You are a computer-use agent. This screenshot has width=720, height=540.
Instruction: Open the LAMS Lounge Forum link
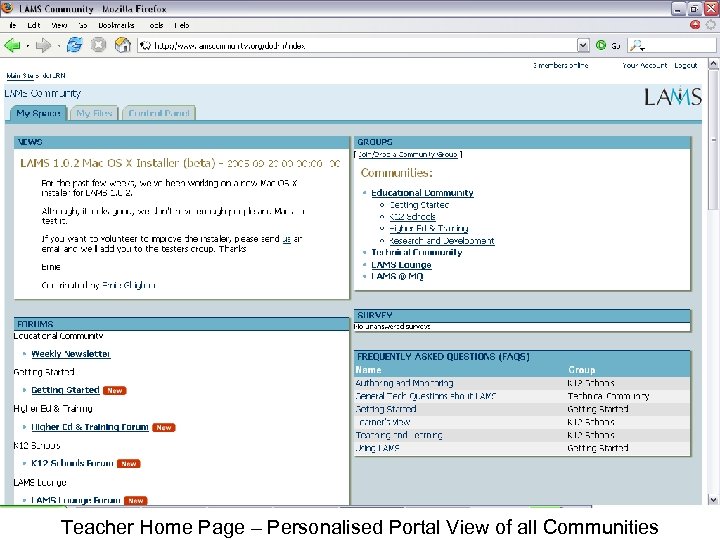point(76,500)
